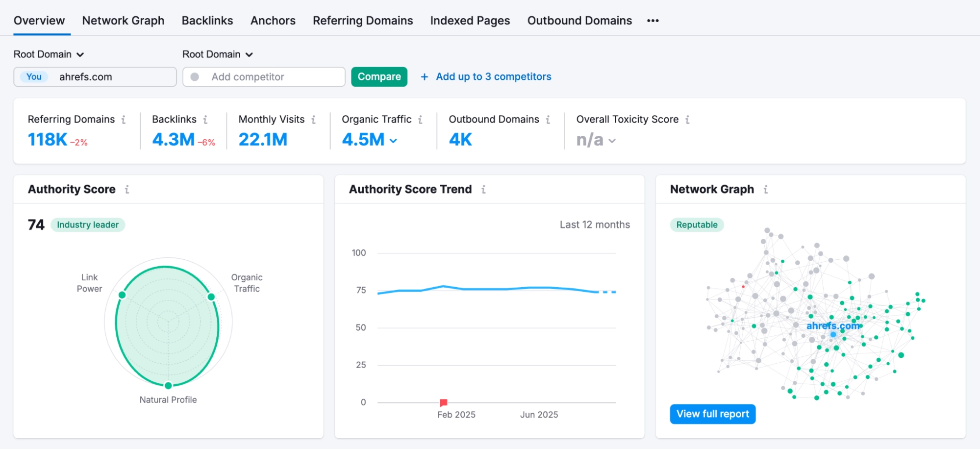
Task: Click the Referring Domains info icon
Action: pos(125,119)
